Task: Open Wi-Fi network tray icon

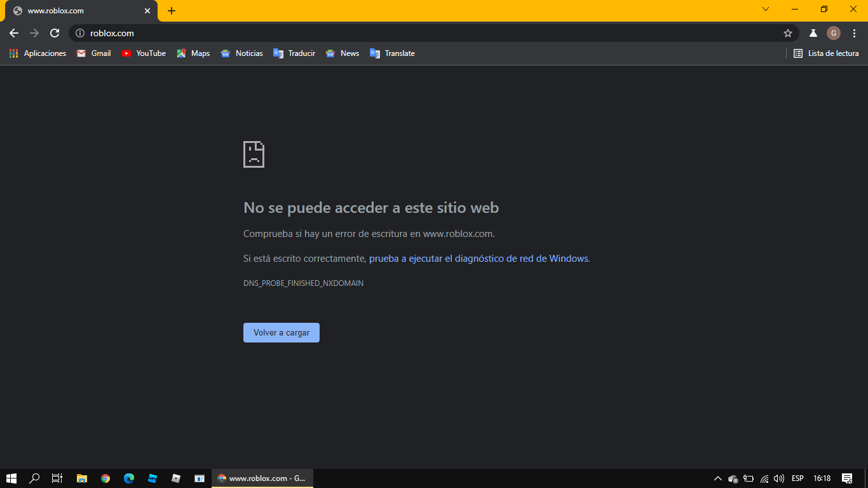Action: (x=764, y=478)
